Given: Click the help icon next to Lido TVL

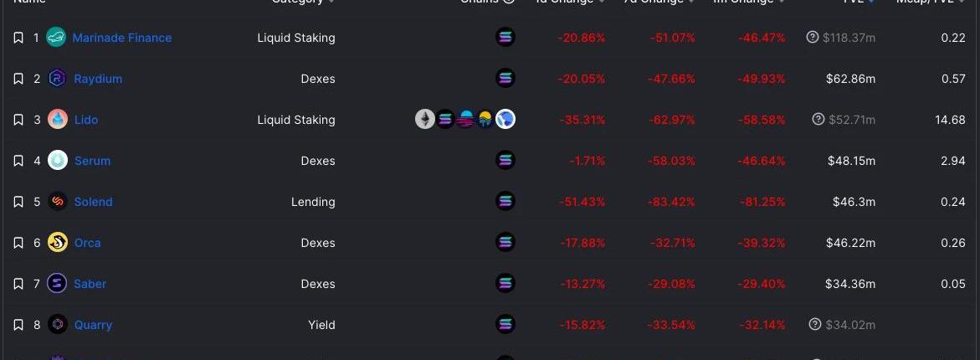Looking at the screenshot, I should [818, 120].
